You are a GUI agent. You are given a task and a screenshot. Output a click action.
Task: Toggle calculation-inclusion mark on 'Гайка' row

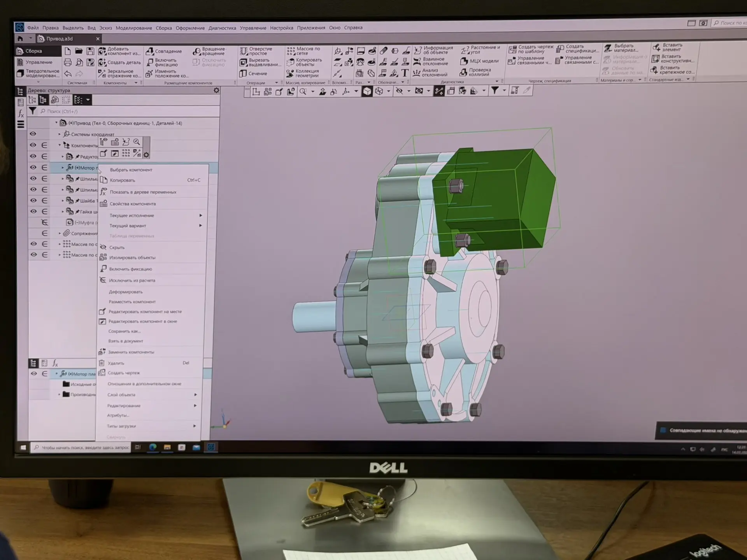[x=45, y=211]
